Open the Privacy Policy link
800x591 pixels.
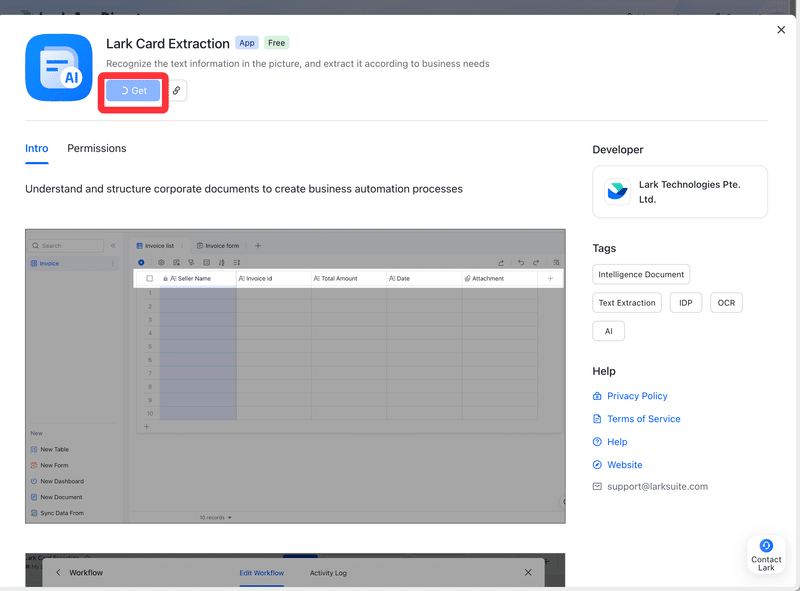click(637, 396)
